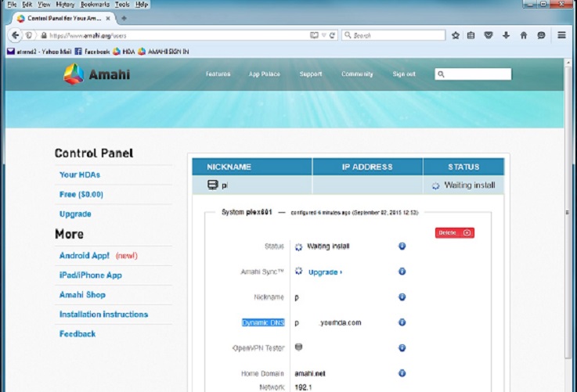Select the highlighted Dynamic DNS label
Image resolution: width=577 pixels, height=392 pixels.
263,322
